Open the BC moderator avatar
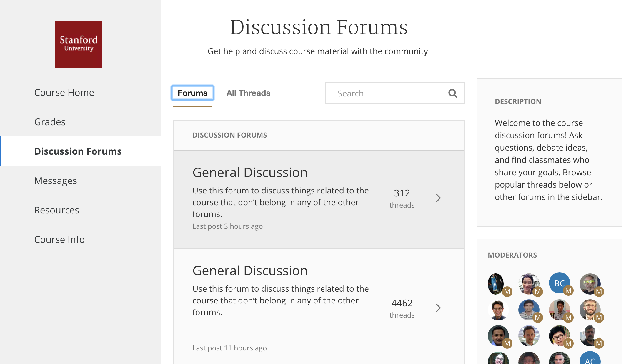The width and height of the screenshot is (626, 364). point(559,283)
